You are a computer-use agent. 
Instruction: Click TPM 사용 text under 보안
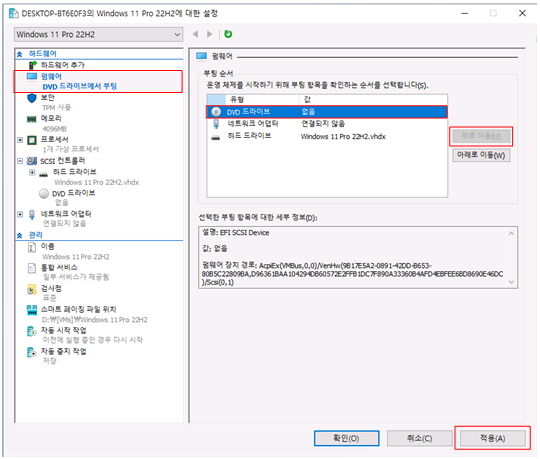(x=56, y=108)
